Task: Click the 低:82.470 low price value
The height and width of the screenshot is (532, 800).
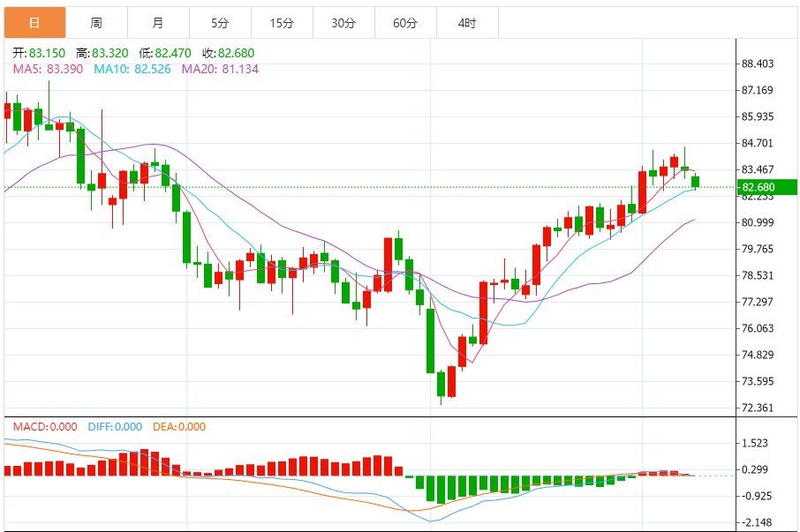Action: coord(165,53)
